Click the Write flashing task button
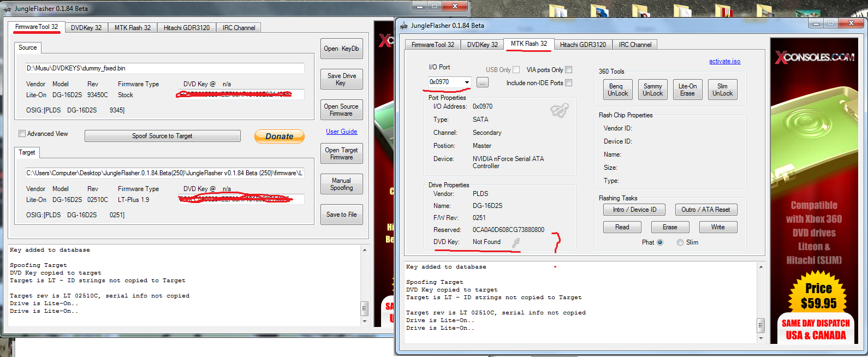 718,227
